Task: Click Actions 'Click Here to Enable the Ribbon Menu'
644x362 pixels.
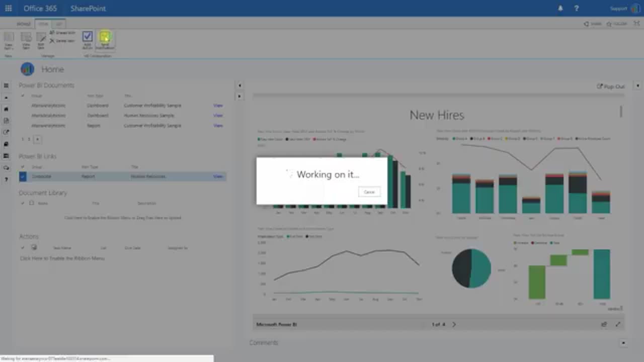Action: (62, 258)
